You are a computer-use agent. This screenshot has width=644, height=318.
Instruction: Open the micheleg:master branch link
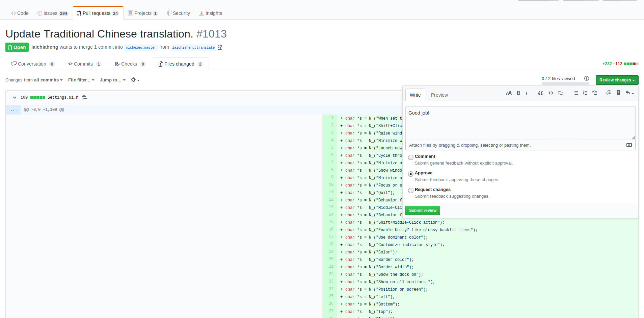(x=141, y=47)
